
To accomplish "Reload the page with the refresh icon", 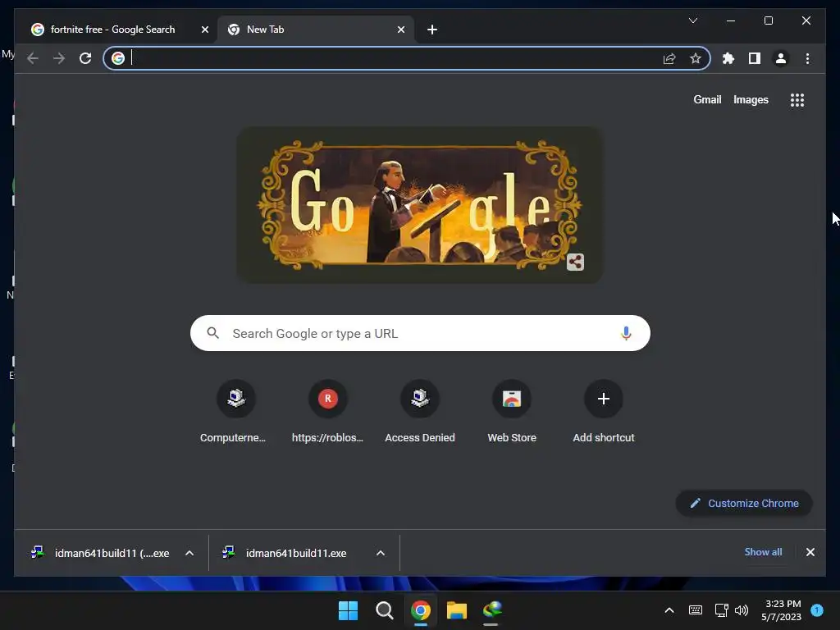I will (85, 58).
